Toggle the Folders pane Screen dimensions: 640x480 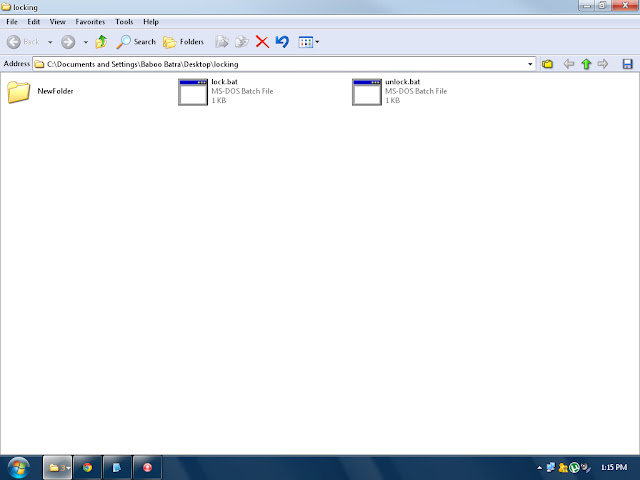[x=183, y=42]
